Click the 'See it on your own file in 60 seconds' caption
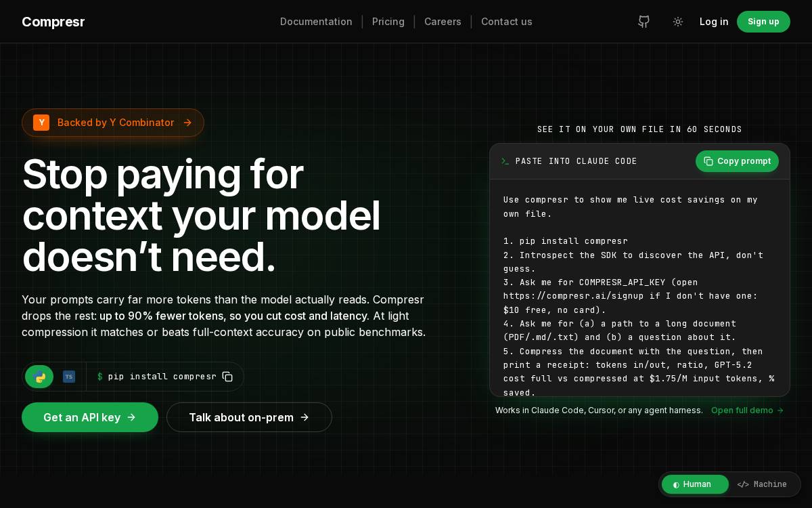812x508 pixels. point(639,129)
